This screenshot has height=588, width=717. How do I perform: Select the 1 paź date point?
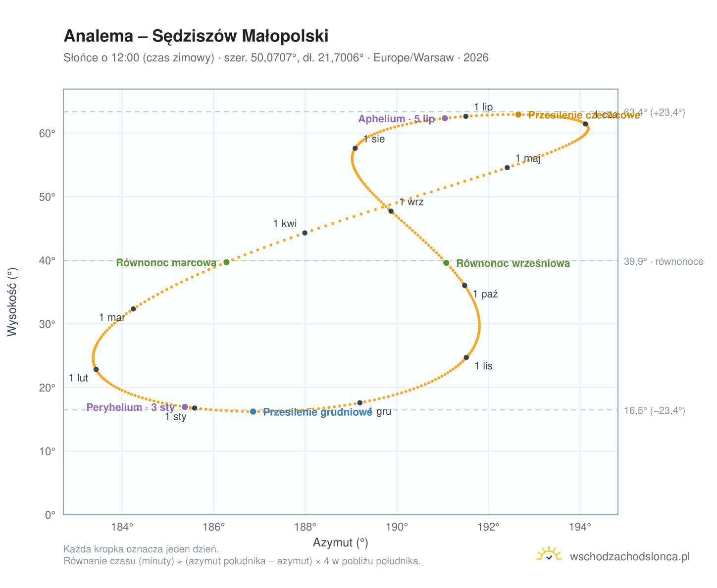[464, 286]
